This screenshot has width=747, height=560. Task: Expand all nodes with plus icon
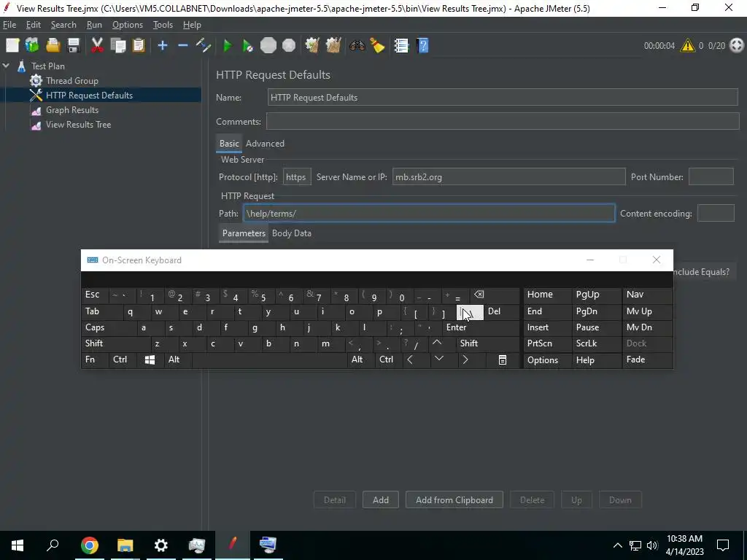pyautogui.click(x=163, y=46)
